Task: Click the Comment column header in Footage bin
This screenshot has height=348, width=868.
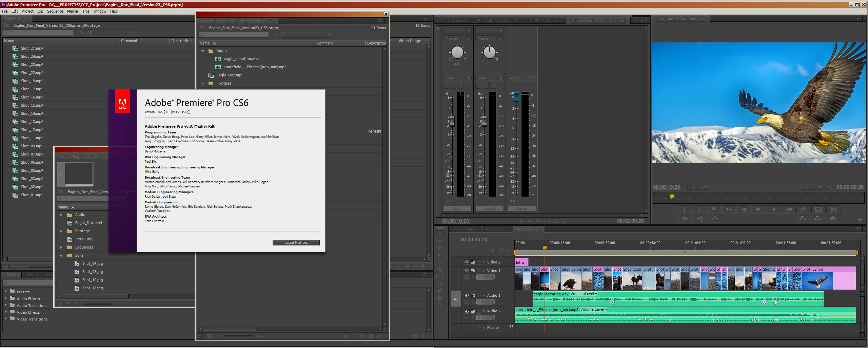Action: pyautogui.click(x=144, y=41)
